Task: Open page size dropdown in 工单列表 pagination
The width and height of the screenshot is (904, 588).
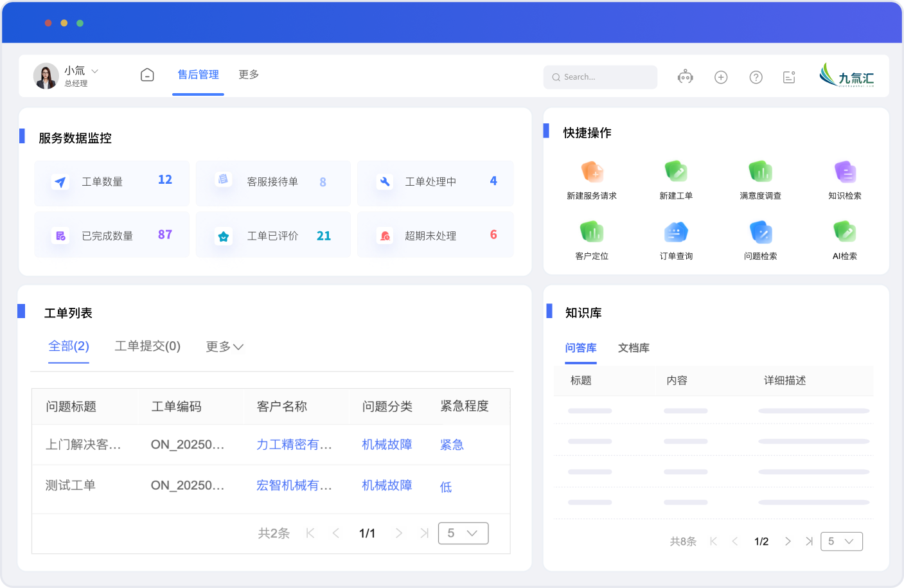Action: [463, 533]
